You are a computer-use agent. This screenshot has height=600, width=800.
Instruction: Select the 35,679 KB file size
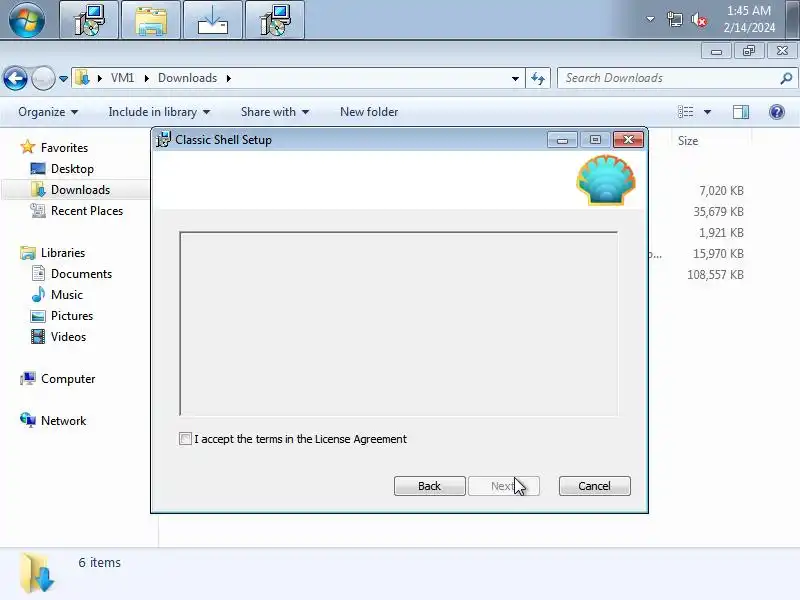718,212
